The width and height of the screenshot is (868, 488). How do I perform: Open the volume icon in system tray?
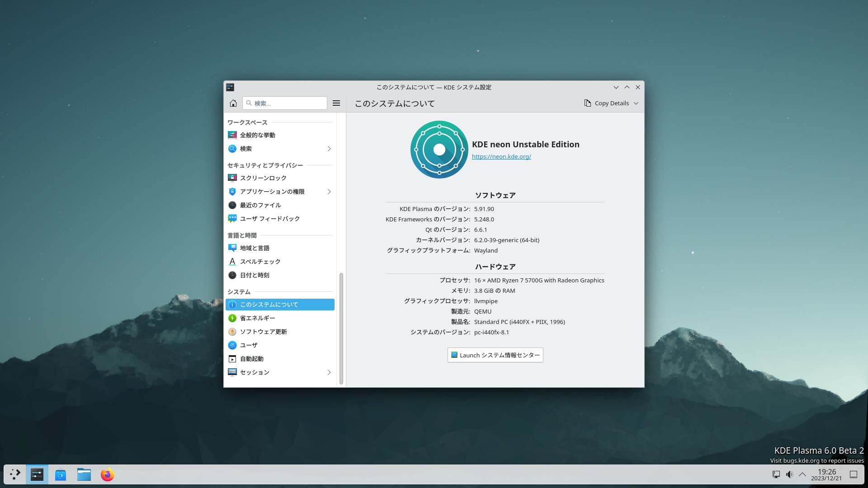click(x=789, y=474)
